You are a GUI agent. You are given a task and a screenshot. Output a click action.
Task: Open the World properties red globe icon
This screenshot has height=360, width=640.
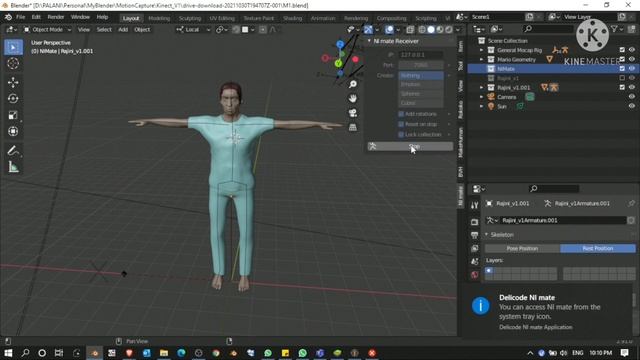point(474,275)
